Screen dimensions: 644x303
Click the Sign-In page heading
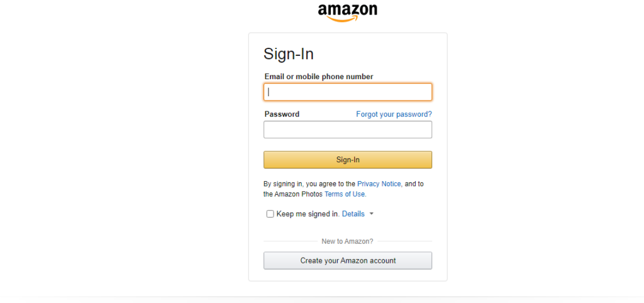pyautogui.click(x=288, y=54)
